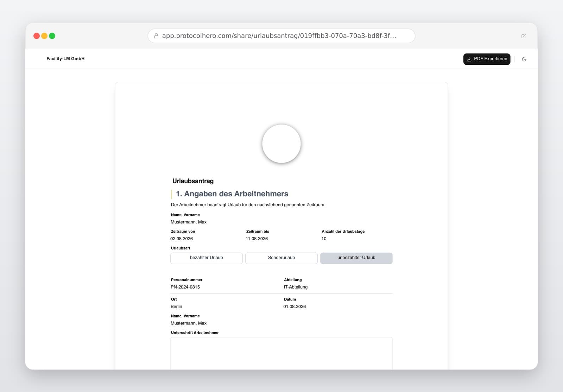Viewport: 563px width, 392px height.
Task: Click Zeitraum bis date 11.08.2026
Action: click(x=257, y=239)
